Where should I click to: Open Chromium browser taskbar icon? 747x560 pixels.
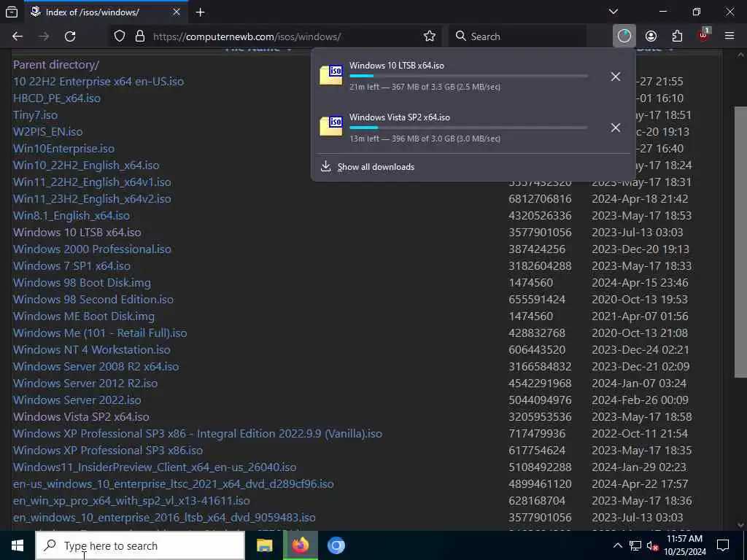(336, 545)
